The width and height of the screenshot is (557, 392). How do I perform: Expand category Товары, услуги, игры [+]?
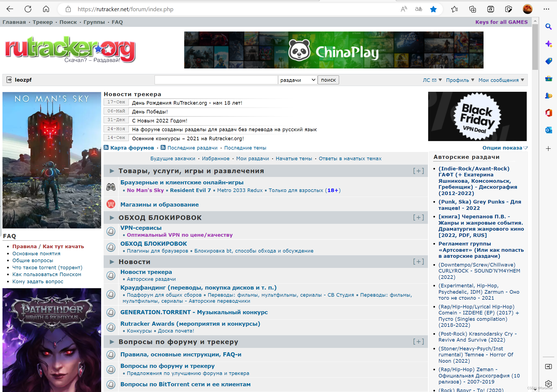(x=418, y=171)
